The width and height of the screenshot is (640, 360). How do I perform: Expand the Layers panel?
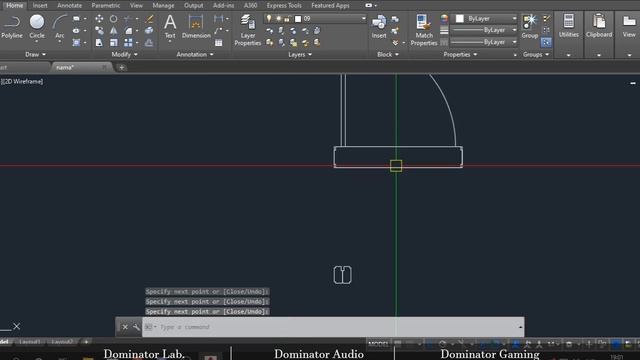point(300,54)
